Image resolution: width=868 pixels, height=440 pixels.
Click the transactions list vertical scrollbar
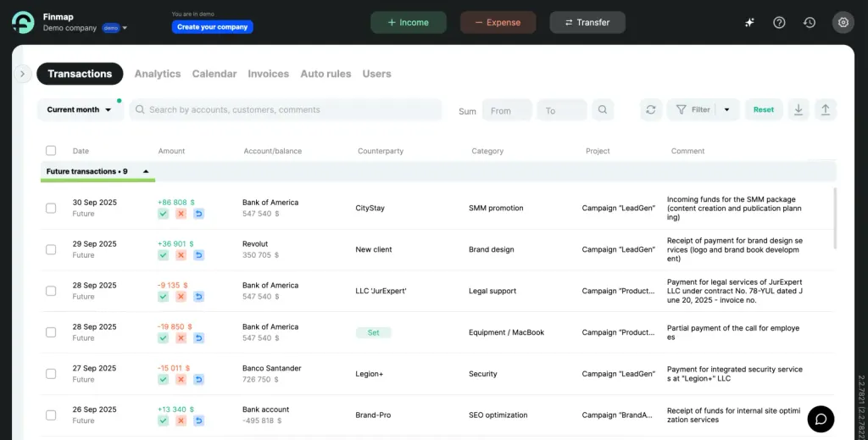point(835,218)
